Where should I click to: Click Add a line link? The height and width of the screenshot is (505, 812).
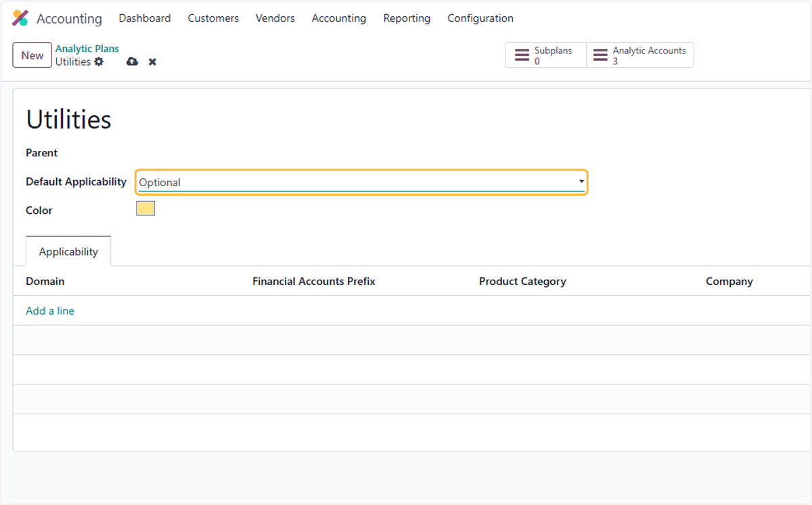[50, 311]
